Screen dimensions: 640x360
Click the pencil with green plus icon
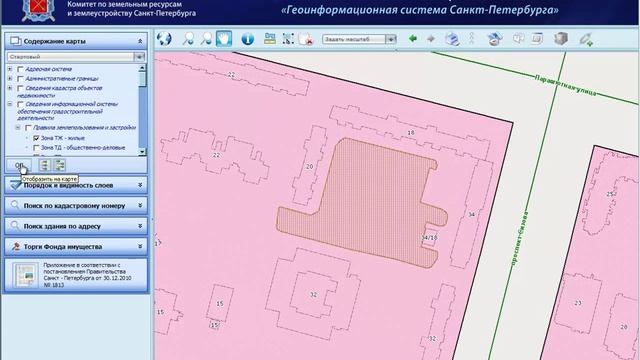point(586,39)
